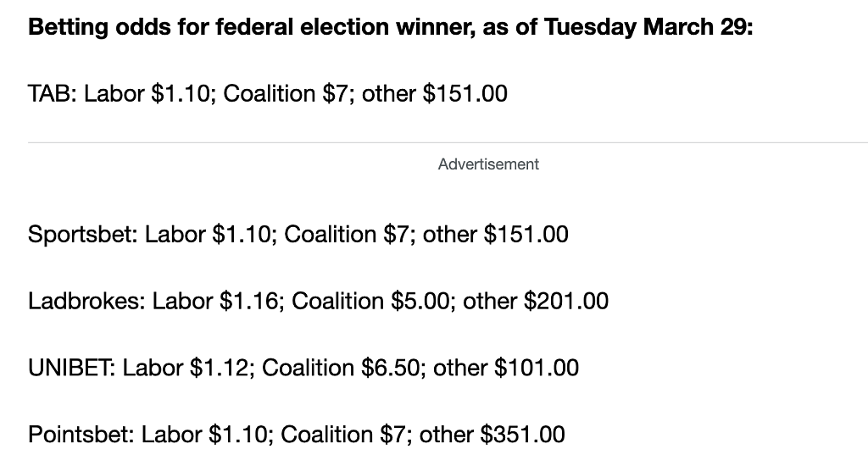Click the word UNIBET
Viewport: 868px width, 466px height.
(x=70, y=368)
